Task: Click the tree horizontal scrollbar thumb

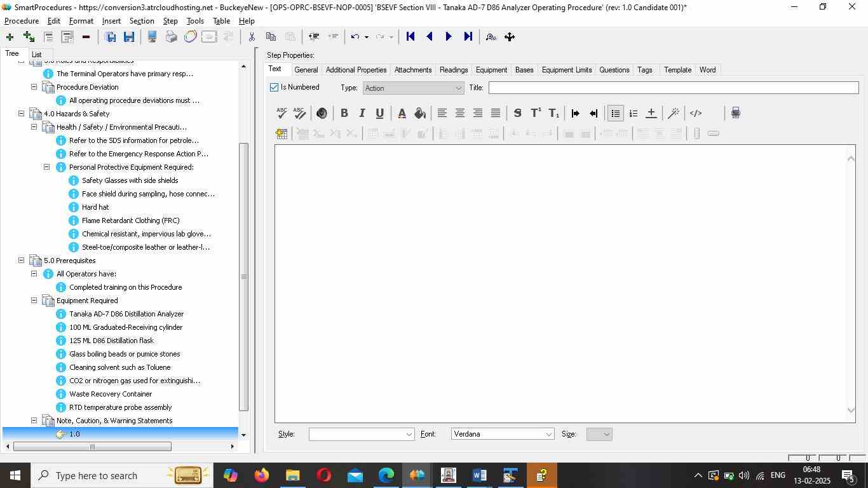Action: (x=92, y=447)
